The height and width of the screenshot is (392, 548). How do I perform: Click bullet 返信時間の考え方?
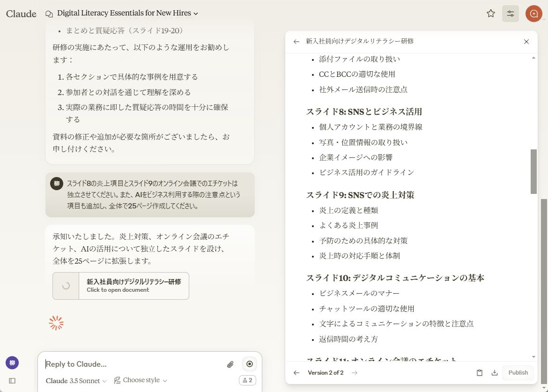[x=348, y=339]
